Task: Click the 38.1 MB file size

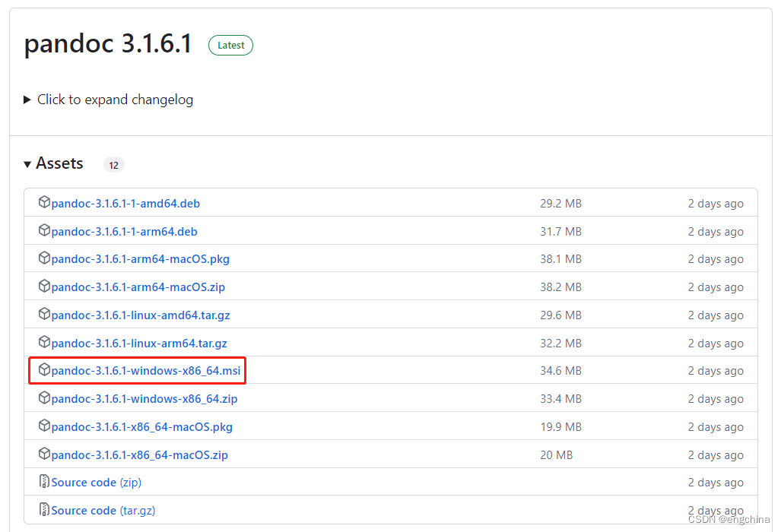Action: (x=561, y=259)
